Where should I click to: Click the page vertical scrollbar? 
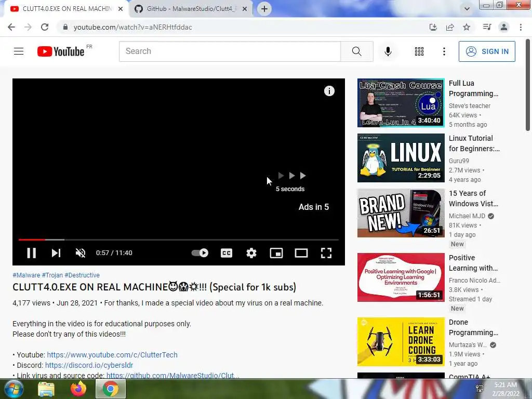[x=528, y=85]
